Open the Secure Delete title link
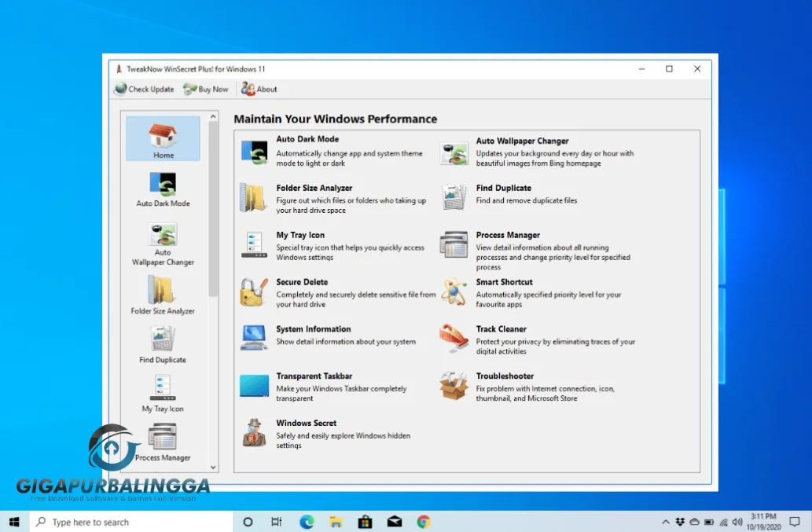 tap(302, 282)
